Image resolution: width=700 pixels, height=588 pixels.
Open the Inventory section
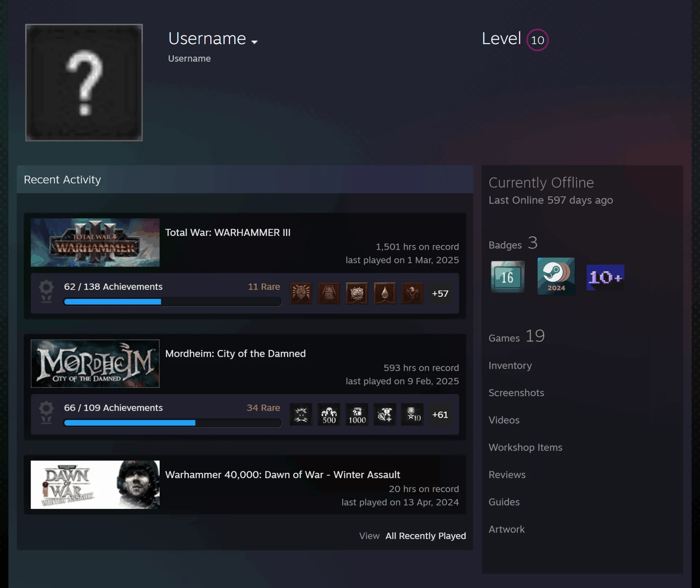click(510, 366)
